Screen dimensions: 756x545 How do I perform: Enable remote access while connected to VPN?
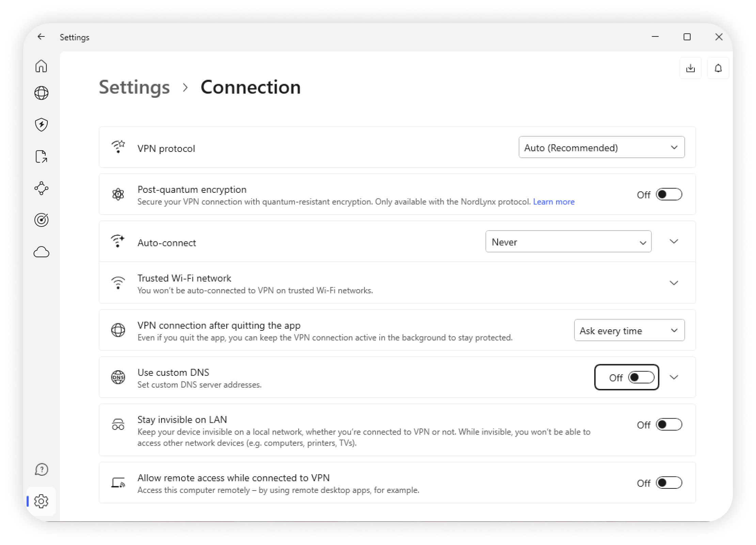[669, 483]
